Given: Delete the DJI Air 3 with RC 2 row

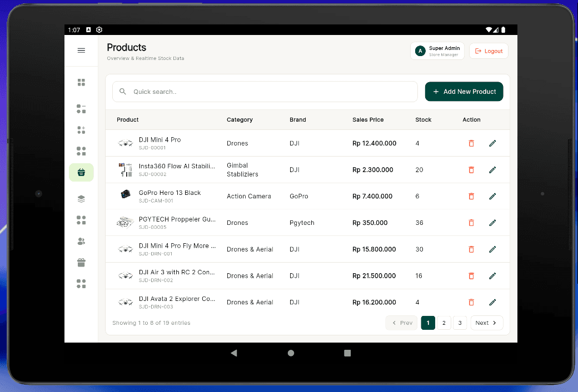Looking at the screenshot, I should (x=471, y=276).
